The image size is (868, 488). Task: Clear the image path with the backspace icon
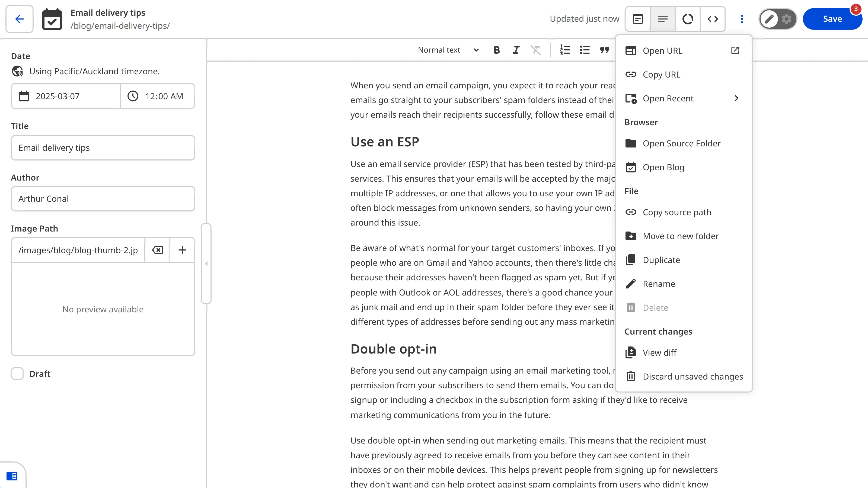(x=157, y=250)
